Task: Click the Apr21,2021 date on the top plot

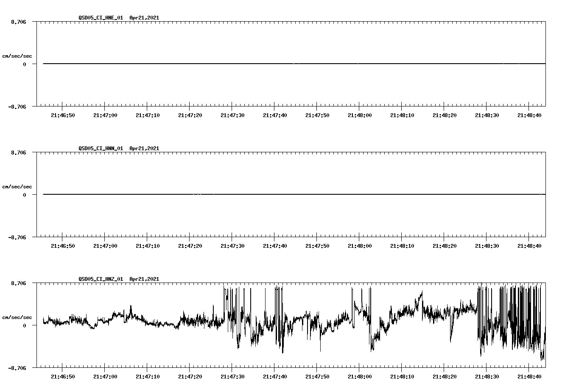Action: tap(144, 18)
